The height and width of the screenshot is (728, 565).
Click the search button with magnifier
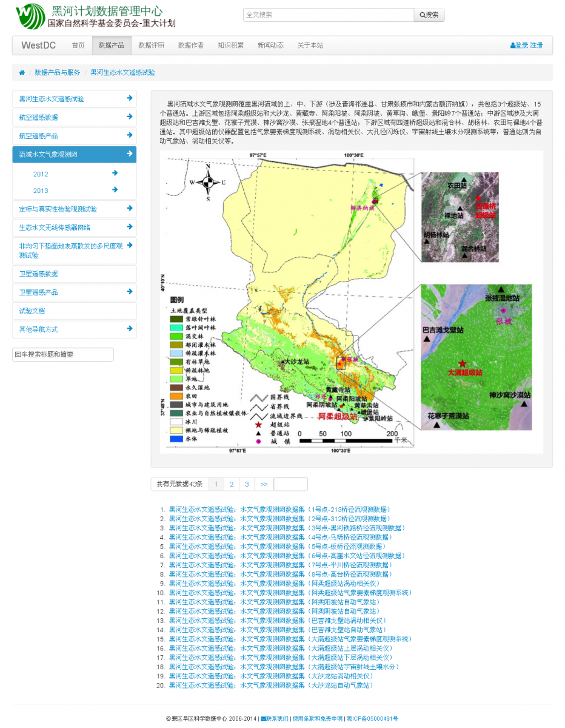coord(429,15)
